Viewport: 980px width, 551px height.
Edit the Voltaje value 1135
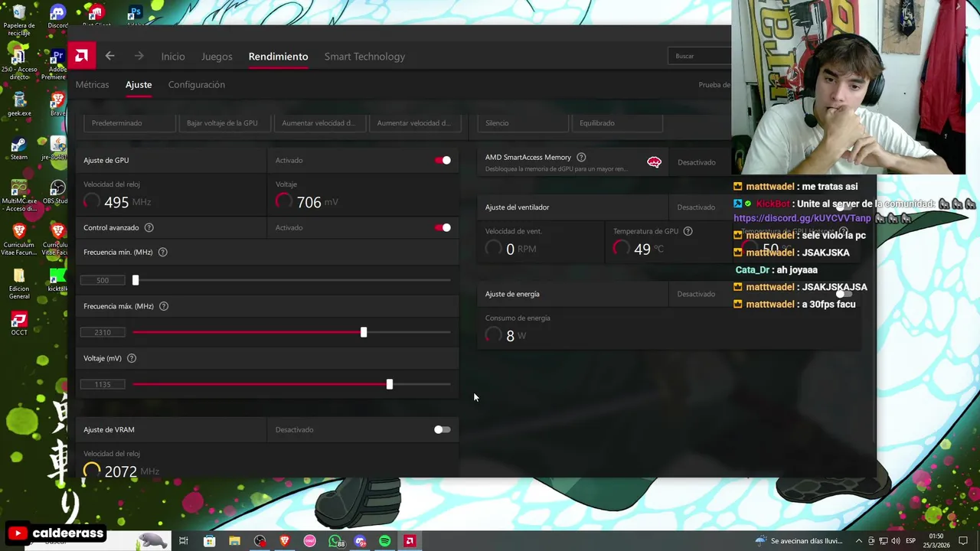[x=103, y=384]
